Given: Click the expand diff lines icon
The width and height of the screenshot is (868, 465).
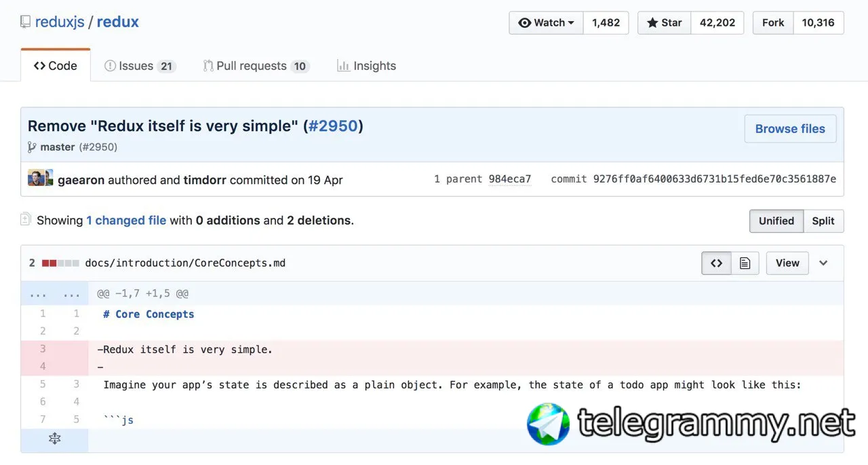Looking at the screenshot, I should pyautogui.click(x=55, y=439).
